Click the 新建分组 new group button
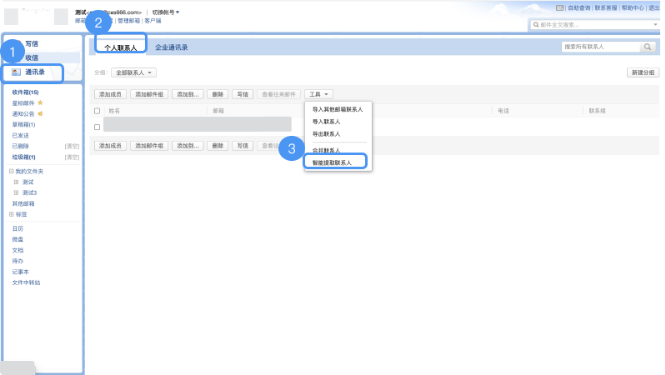This screenshot has height=375, width=665. 643,73
